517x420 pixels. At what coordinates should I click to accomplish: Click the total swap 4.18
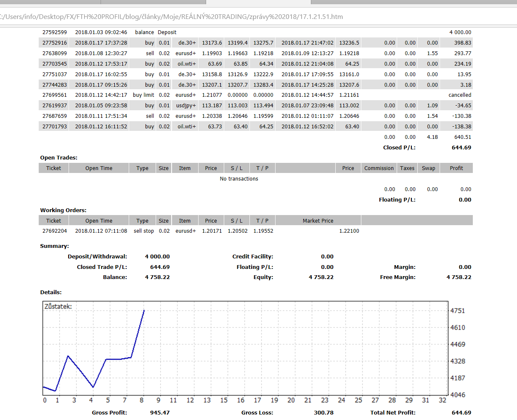tap(432, 137)
